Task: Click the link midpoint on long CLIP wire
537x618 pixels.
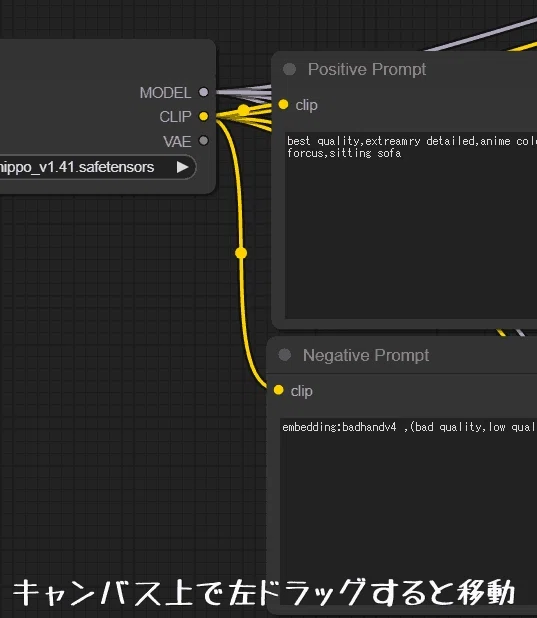Action: point(241,253)
